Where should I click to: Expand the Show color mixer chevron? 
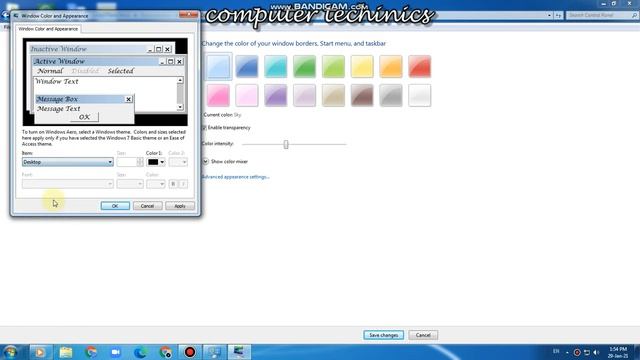(205, 162)
